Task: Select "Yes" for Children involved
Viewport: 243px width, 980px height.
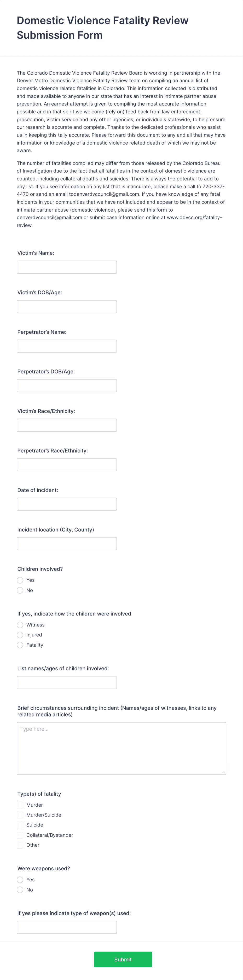Action: pos(20,580)
